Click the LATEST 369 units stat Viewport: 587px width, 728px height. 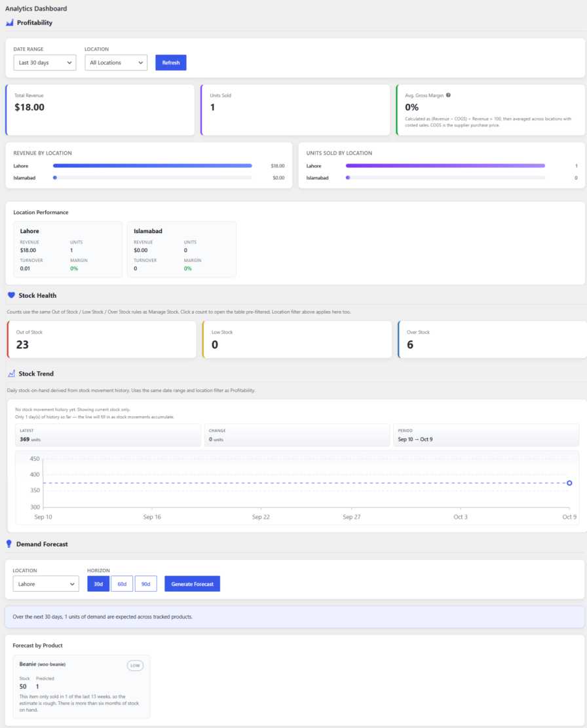pyautogui.click(x=108, y=435)
